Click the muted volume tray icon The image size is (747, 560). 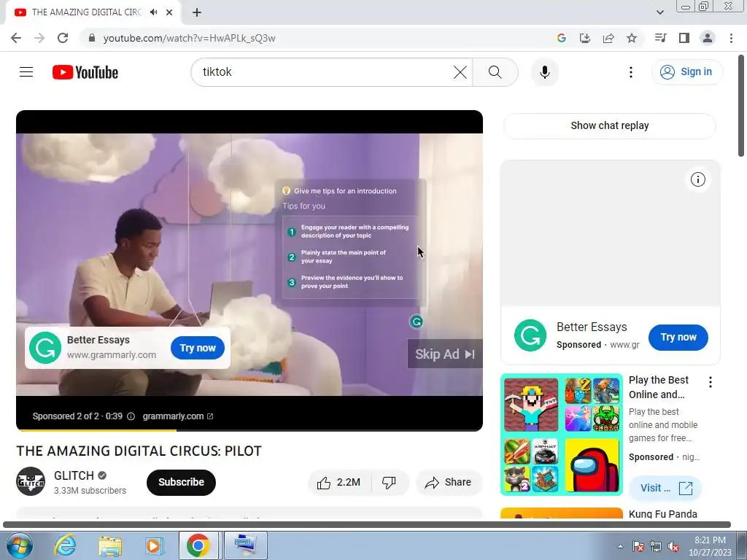pyautogui.click(x=673, y=547)
